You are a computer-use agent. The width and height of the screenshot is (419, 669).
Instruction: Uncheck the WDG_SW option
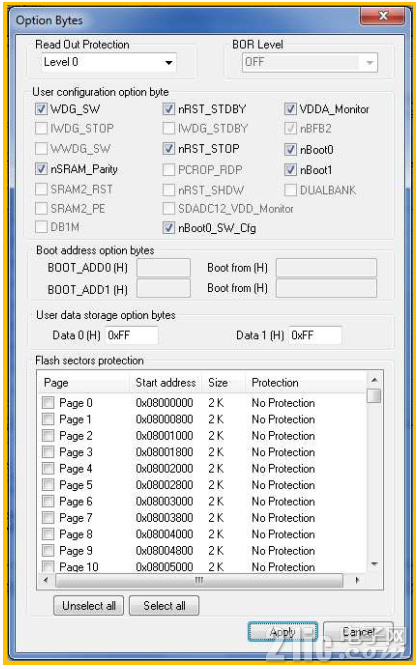click(41, 109)
